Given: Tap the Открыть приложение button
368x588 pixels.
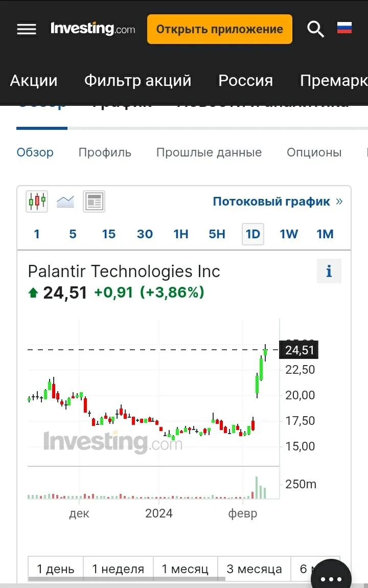Looking at the screenshot, I should point(220,29).
